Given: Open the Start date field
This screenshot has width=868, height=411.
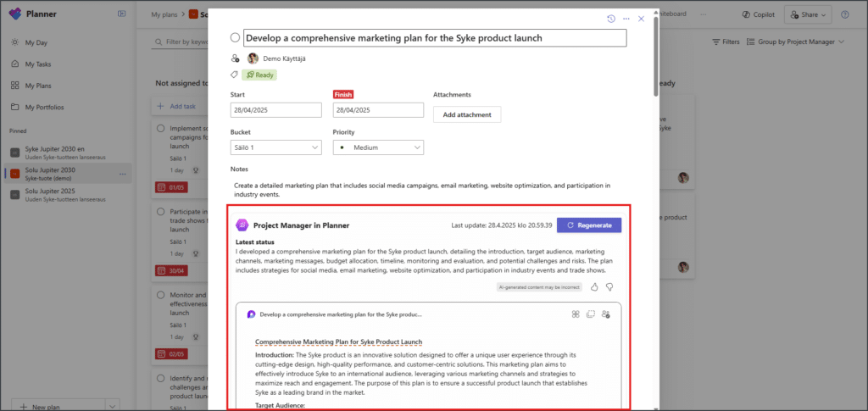Looking at the screenshot, I should [275, 110].
